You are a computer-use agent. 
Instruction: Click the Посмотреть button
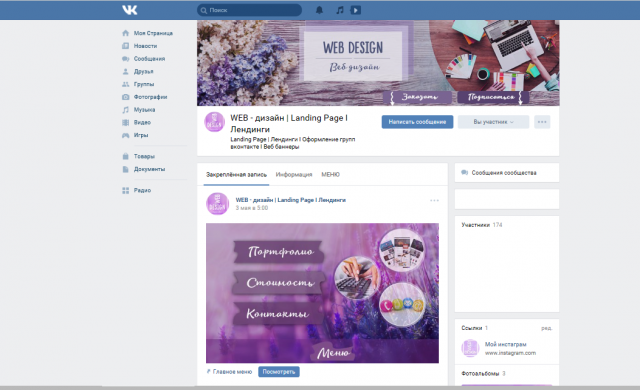point(279,372)
